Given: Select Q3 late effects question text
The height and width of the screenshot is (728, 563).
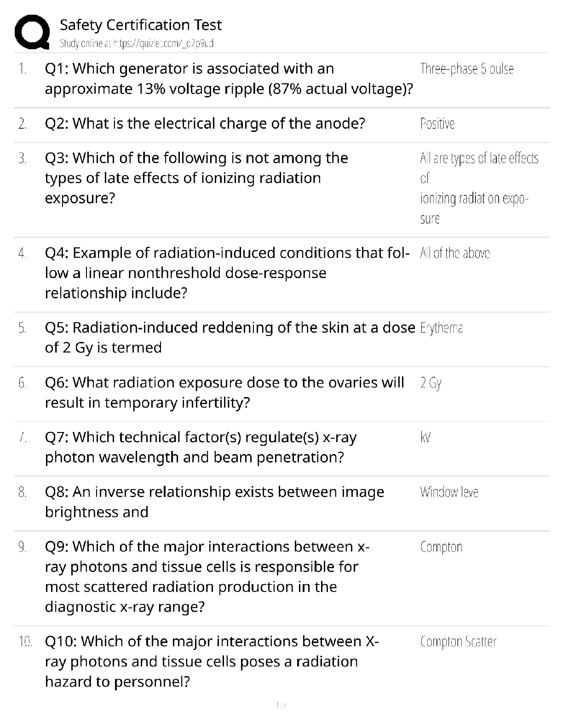Looking at the screenshot, I should click(196, 178).
